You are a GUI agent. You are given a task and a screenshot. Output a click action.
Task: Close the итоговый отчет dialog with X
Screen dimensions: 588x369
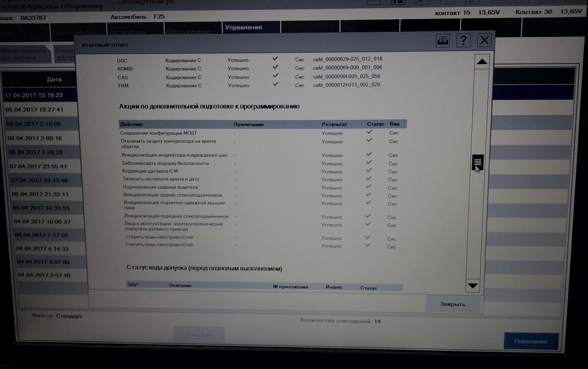484,41
